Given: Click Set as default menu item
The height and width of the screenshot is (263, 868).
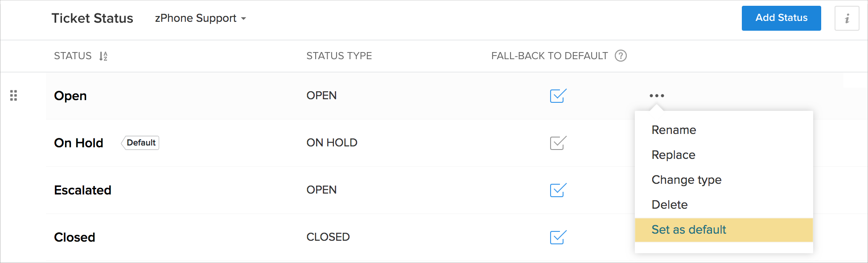Looking at the screenshot, I should (x=688, y=230).
